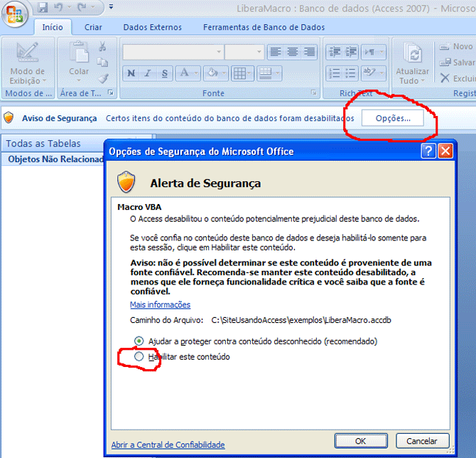Open the font size combo box
Viewport: 476px width, 458px height.
click(x=244, y=52)
